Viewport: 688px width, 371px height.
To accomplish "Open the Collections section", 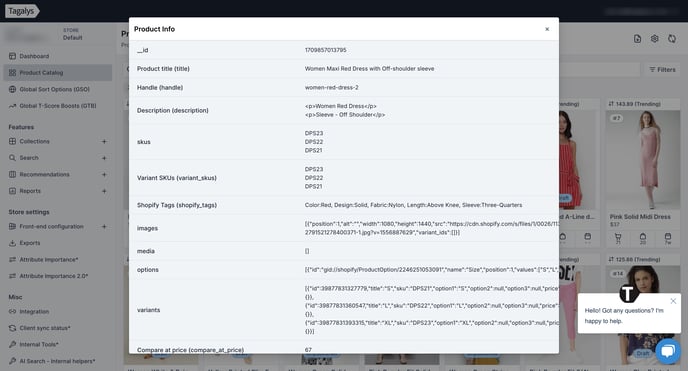I will [34, 142].
